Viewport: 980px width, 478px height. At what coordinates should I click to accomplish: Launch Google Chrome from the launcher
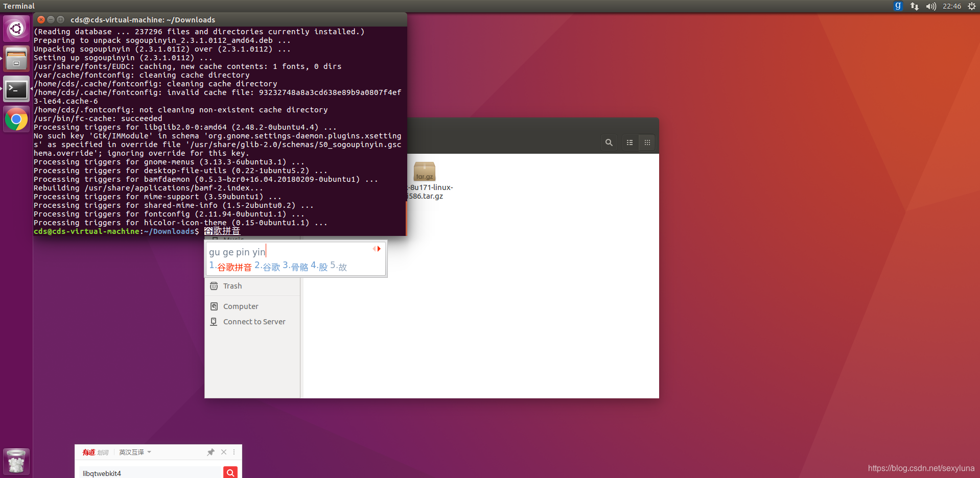(x=16, y=119)
